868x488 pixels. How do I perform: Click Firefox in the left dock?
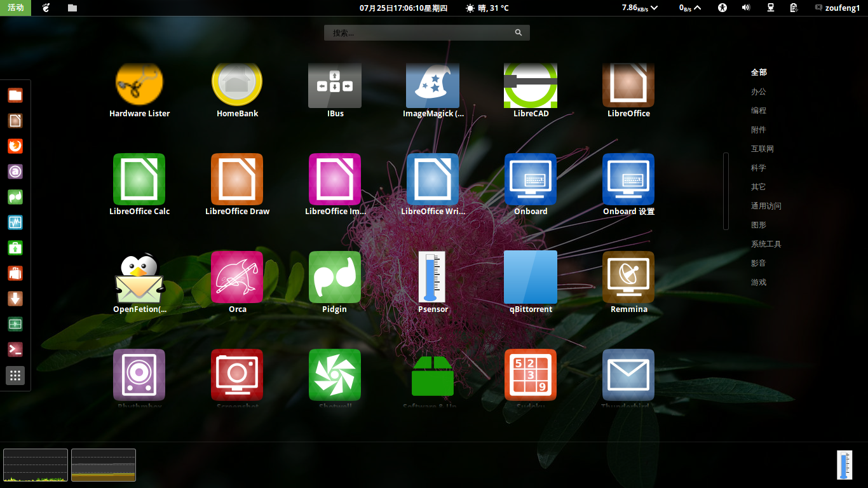[15, 146]
